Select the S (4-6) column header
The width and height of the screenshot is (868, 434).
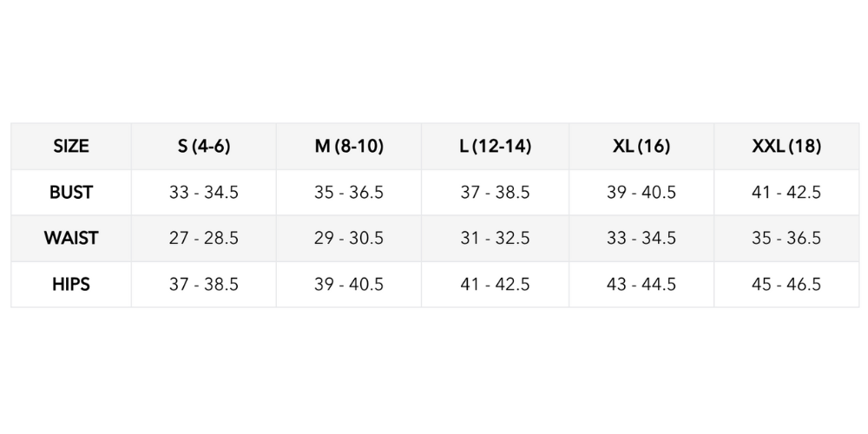(x=203, y=147)
